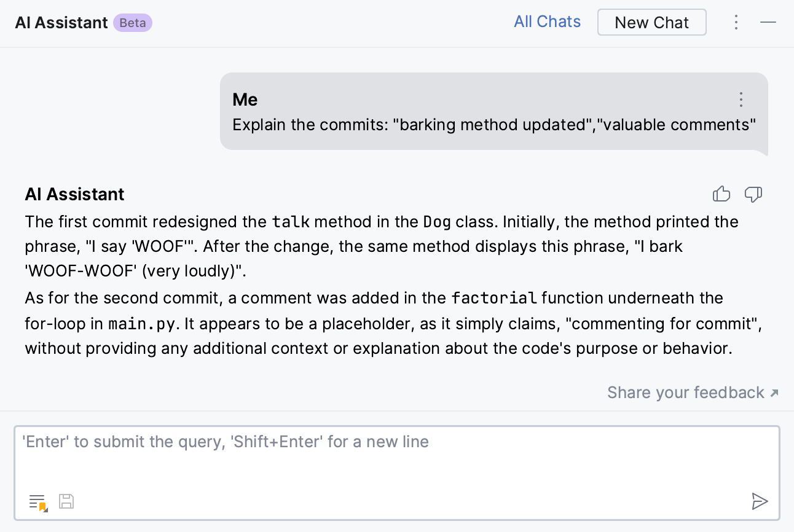Open the three-dot overflow dropdown menu
Screen dimensions: 794x532
tap(736, 22)
